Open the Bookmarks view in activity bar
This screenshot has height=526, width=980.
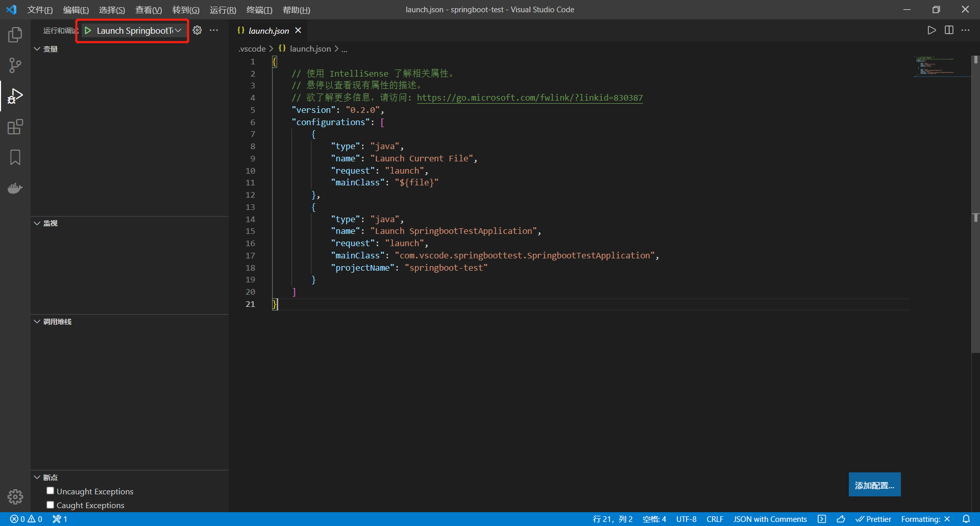pos(15,157)
